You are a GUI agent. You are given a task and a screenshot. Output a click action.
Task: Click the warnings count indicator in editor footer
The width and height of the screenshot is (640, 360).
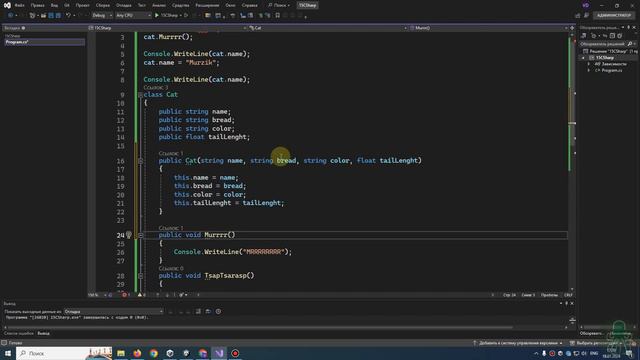click(x=142, y=295)
